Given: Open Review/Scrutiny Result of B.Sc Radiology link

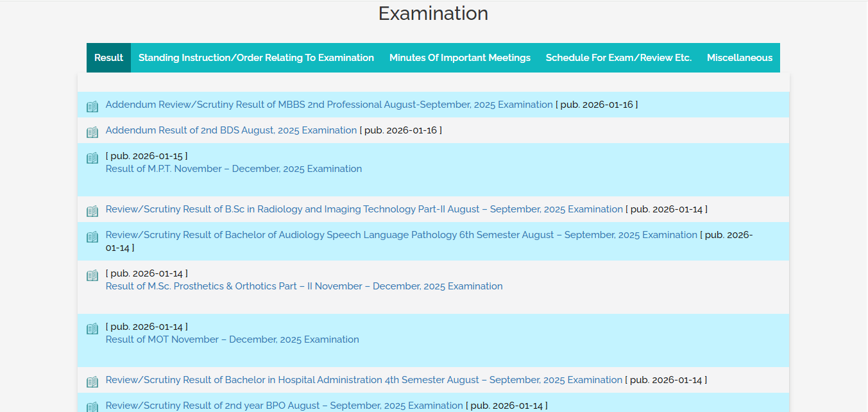Looking at the screenshot, I should (364, 209).
